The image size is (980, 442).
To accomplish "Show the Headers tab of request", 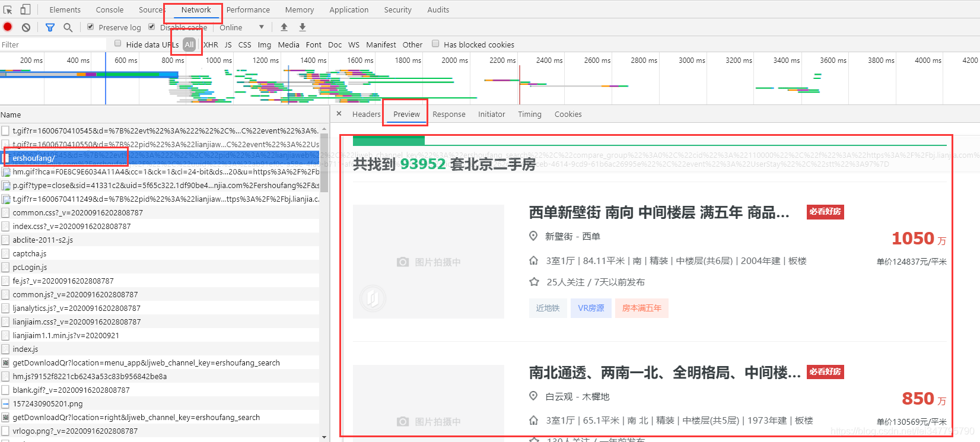I will (x=367, y=114).
